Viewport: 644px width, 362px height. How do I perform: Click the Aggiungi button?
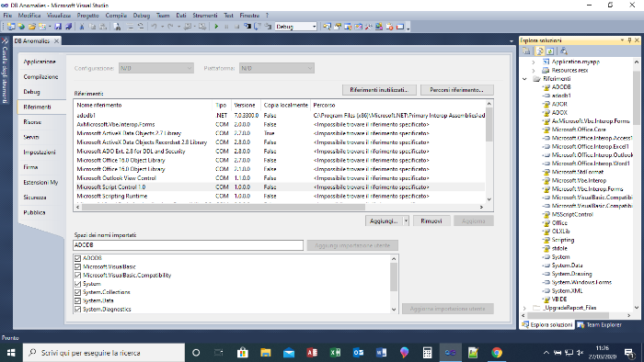(x=384, y=221)
